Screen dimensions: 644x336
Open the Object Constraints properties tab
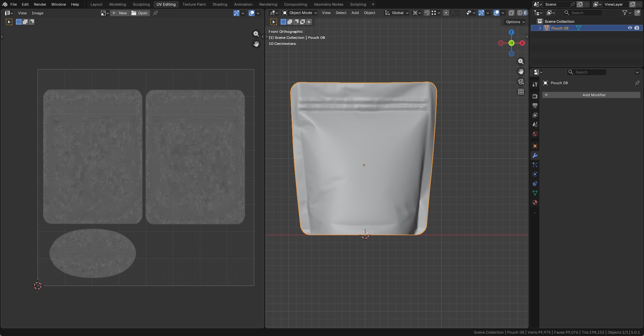(x=535, y=184)
